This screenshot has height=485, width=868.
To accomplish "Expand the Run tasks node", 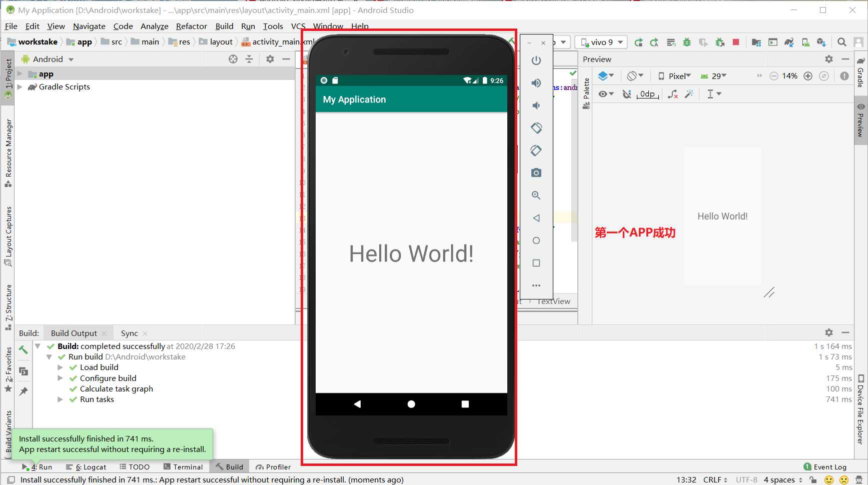I will [60, 399].
